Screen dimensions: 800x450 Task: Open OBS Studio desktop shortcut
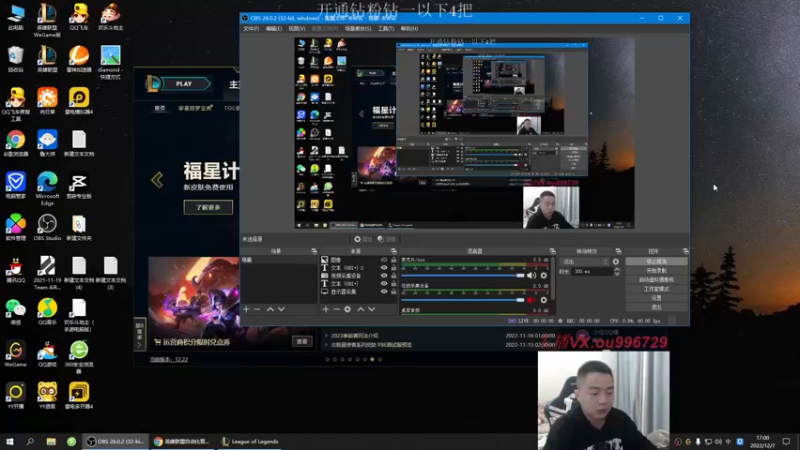(47, 228)
